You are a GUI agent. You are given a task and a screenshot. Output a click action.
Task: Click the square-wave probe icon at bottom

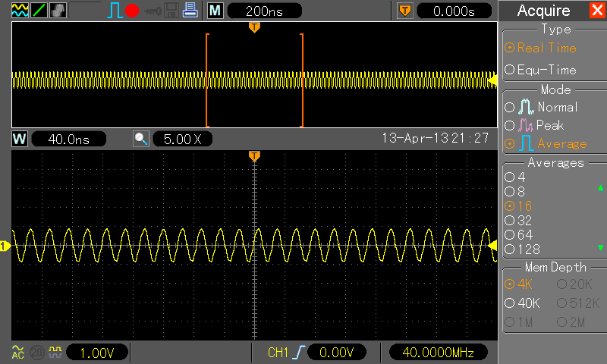coord(55,352)
